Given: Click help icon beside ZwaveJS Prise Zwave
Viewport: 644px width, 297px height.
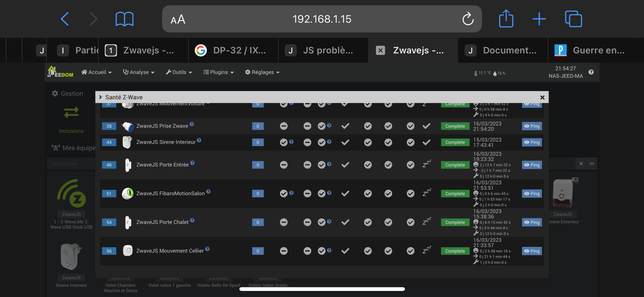Looking at the screenshot, I should 192,124.
